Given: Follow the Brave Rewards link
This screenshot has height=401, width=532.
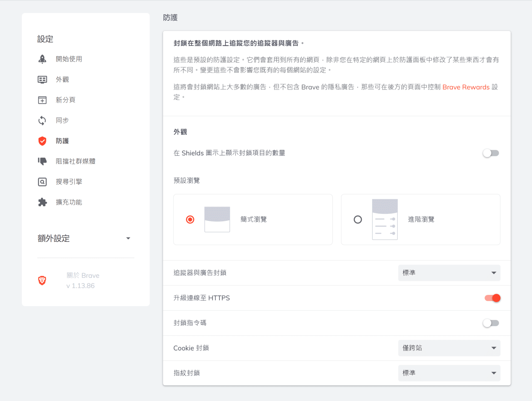Looking at the screenshot, I should tap(466, 87).
